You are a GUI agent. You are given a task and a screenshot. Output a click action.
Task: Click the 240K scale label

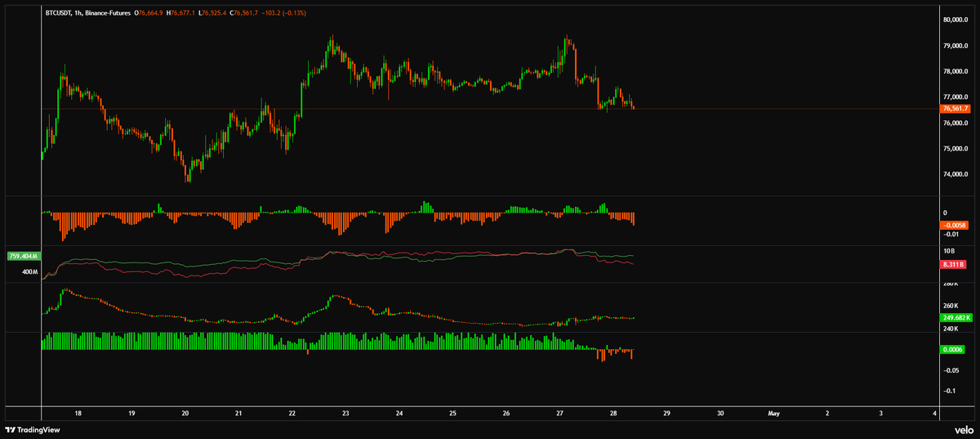pos(951,329)
